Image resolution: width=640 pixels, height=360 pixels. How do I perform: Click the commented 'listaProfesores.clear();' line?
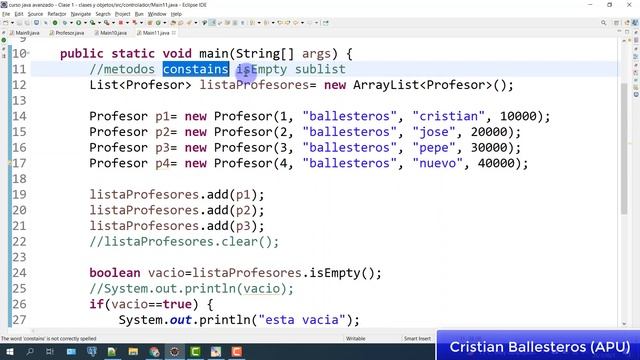click(x=184, y=241)
